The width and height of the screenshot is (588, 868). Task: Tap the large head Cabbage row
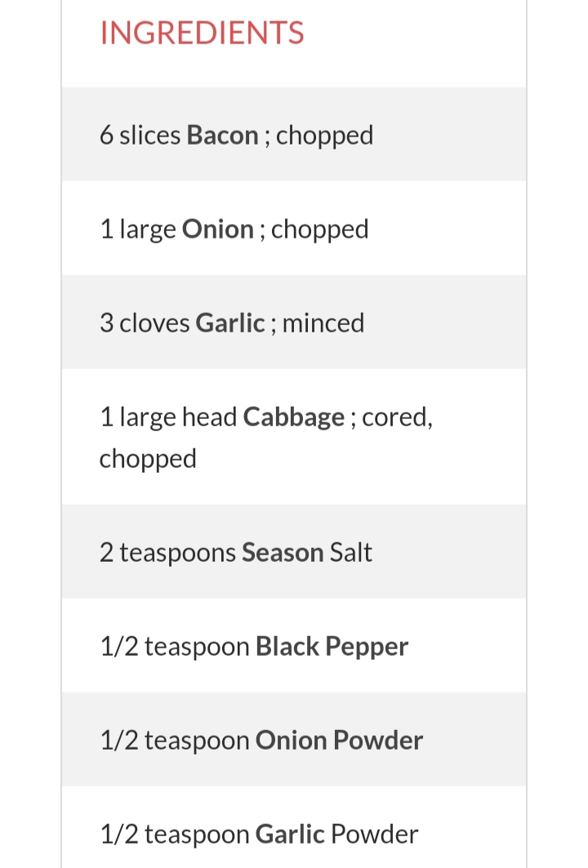click(294, 437)
